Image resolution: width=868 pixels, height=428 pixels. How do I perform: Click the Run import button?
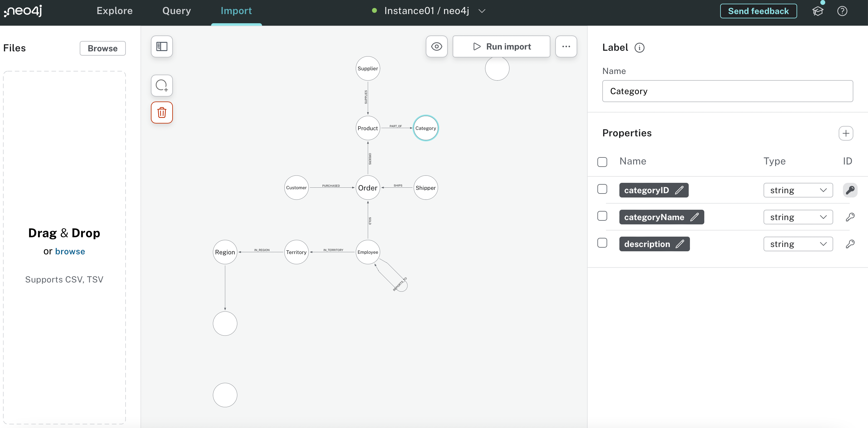(501, 46)
